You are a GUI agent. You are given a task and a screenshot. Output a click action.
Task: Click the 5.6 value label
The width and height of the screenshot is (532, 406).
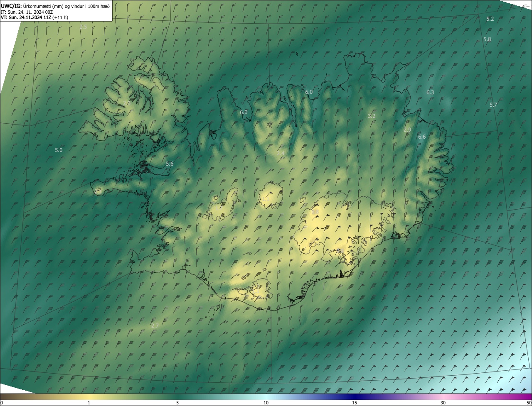(x=170, y=164)
